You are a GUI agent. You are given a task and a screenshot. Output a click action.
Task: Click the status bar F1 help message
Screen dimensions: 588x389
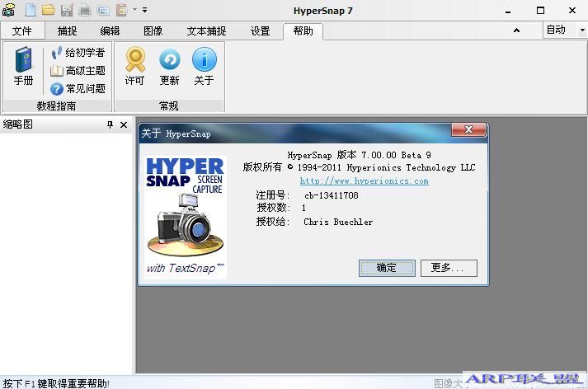click(x=56, y=383)
